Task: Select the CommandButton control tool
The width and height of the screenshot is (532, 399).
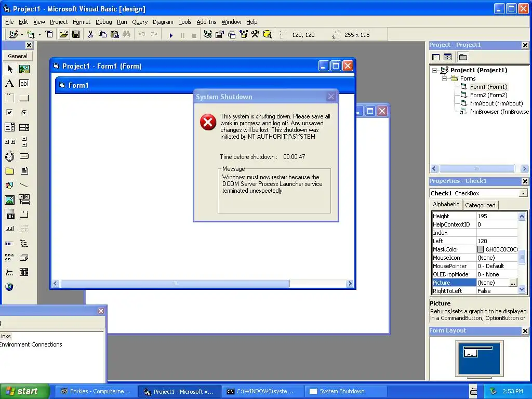Action: point(24,98)
